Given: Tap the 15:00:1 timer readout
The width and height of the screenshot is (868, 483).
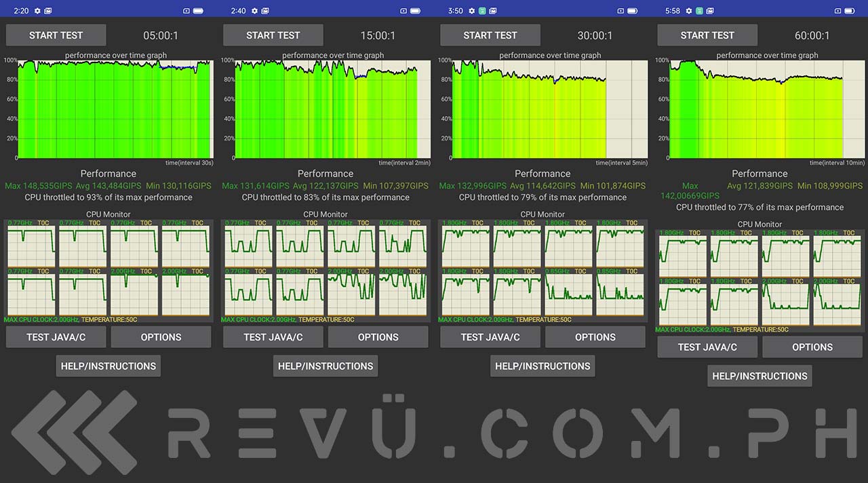Looking at the screenshot, I should [x=378, y=35].
